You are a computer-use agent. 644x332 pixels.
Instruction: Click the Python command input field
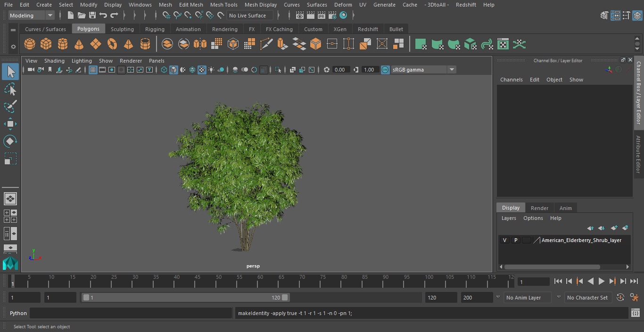point(131,313)
